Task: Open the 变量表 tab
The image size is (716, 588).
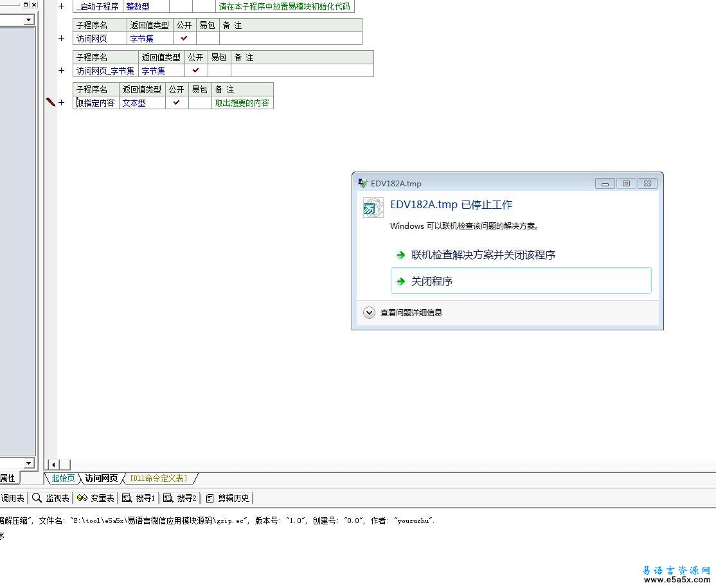Action: pos(95,498)
